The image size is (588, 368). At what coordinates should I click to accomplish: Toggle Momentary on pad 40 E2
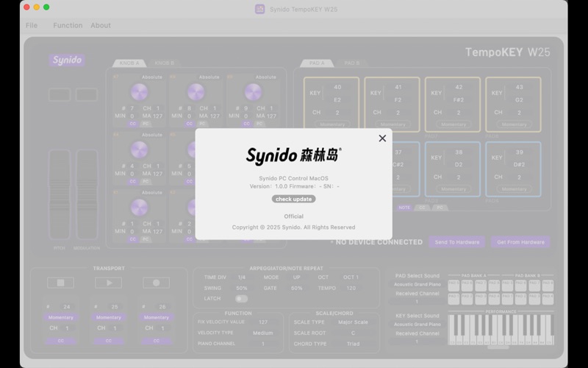pos(332,124)
